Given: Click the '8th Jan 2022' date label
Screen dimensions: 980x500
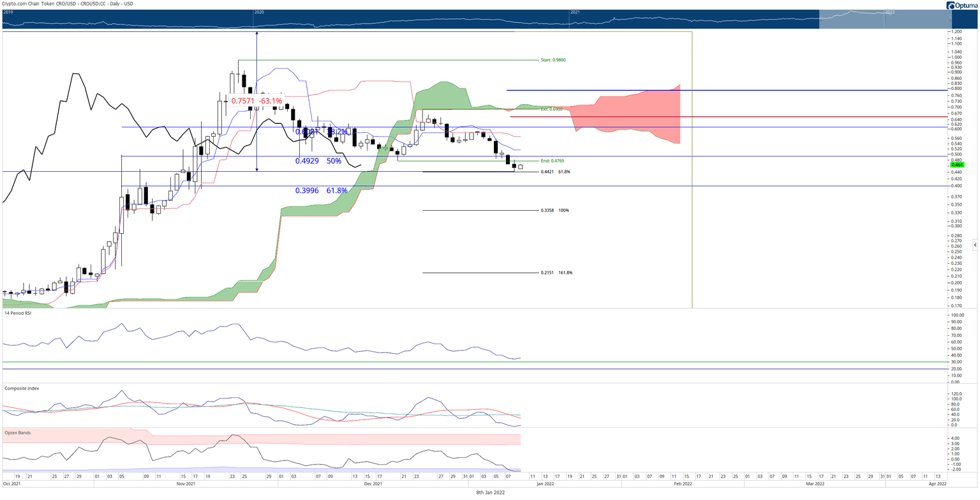Looking at the screenshot, I should tap(490, 494).
